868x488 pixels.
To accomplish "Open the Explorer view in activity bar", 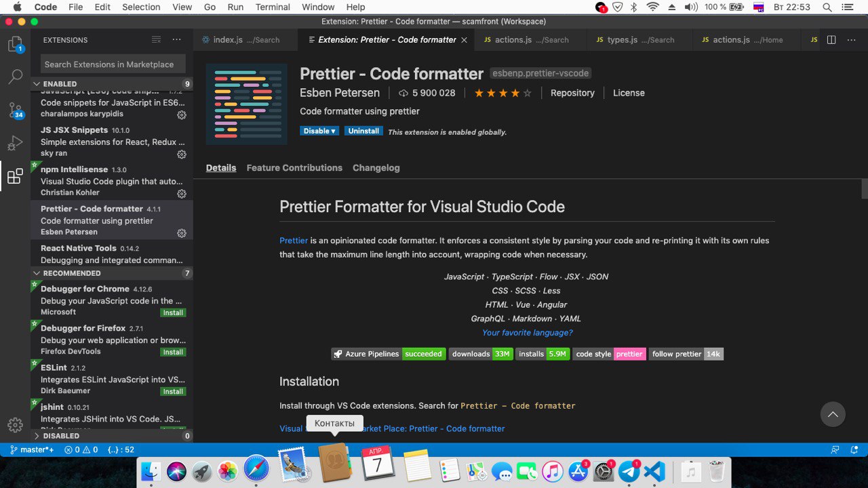I will 15,45.
